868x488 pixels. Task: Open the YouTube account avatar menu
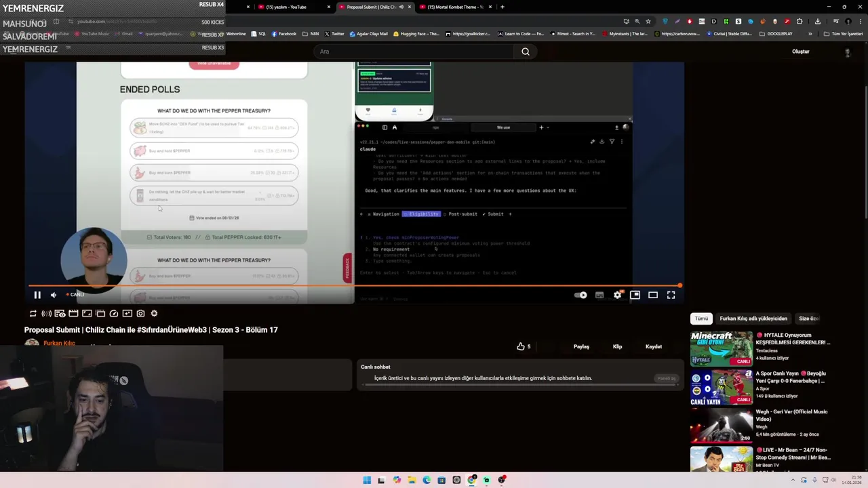[847, 52]
